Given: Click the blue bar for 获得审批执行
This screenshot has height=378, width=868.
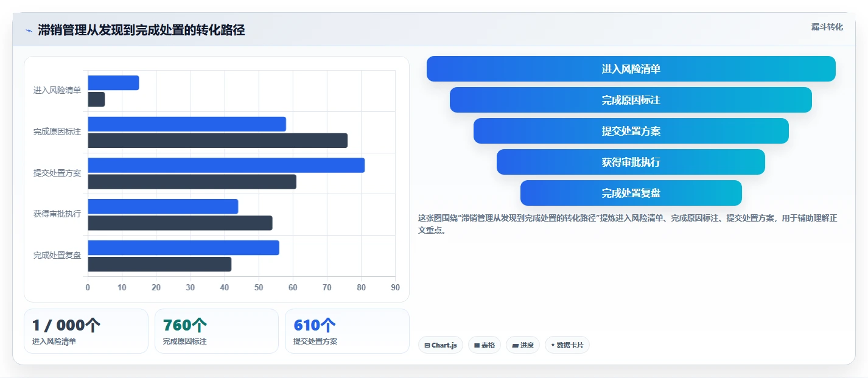Looking at the screenshot, I should pyautogui.click(x=163, y=206).
